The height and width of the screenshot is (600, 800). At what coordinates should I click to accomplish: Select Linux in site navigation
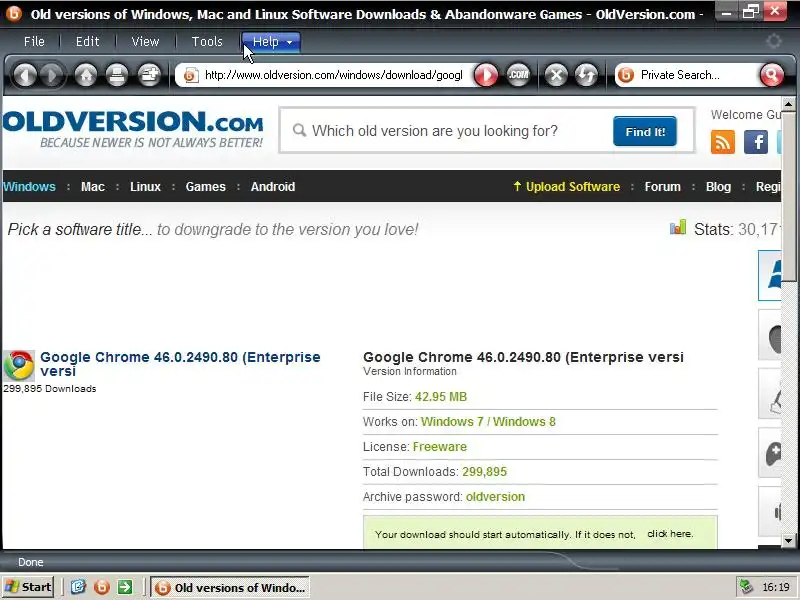pos(145,187)
